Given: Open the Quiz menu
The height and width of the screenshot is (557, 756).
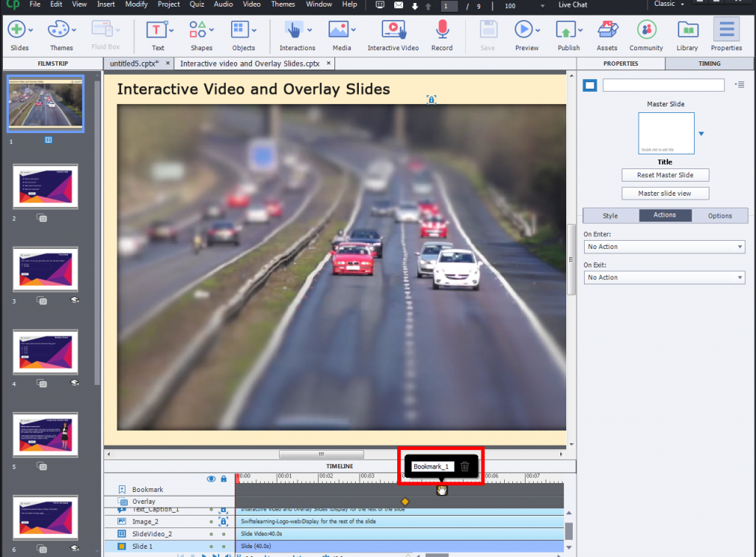Looking at the screenshot, I should tap(196, 4).
